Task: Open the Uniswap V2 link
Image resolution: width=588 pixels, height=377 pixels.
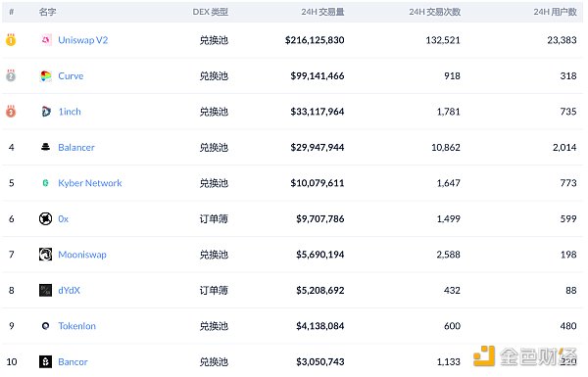Action: coord(83,40)
